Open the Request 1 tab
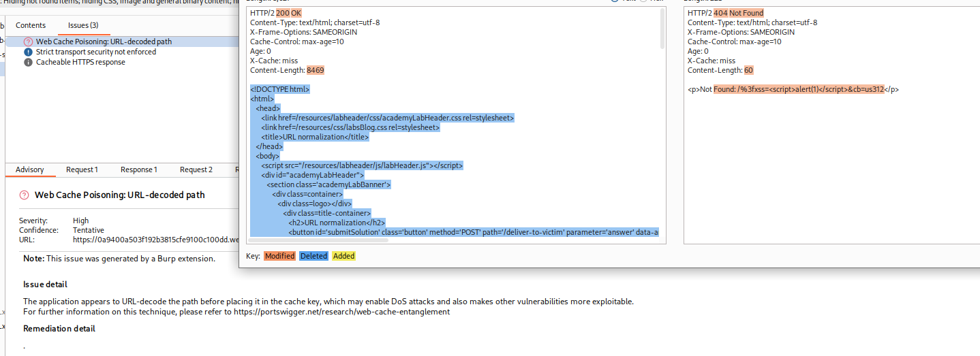The image size is (980, 356). coord(82,169)
